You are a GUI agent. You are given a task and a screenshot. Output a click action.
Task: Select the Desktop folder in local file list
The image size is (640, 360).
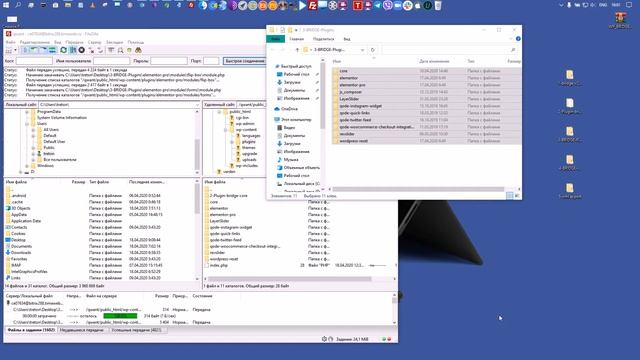[18, 240]
